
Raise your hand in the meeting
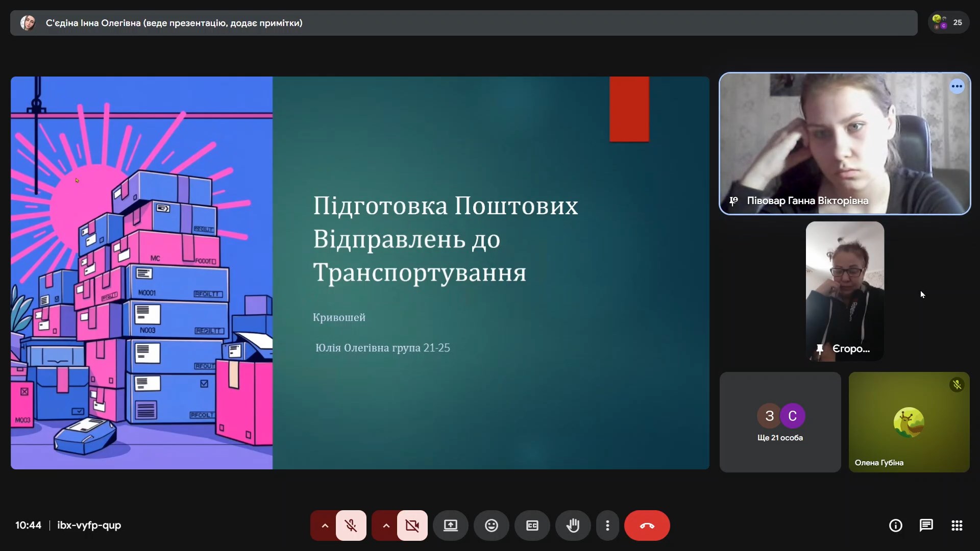pyautogui.click(x=573, y=525)
